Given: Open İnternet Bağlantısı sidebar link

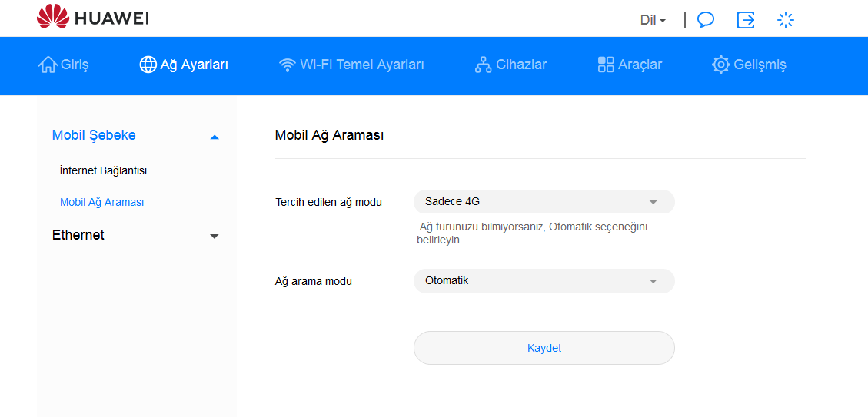Looking at the screenshot, I should pyautogui.click(x=103, y=170).
